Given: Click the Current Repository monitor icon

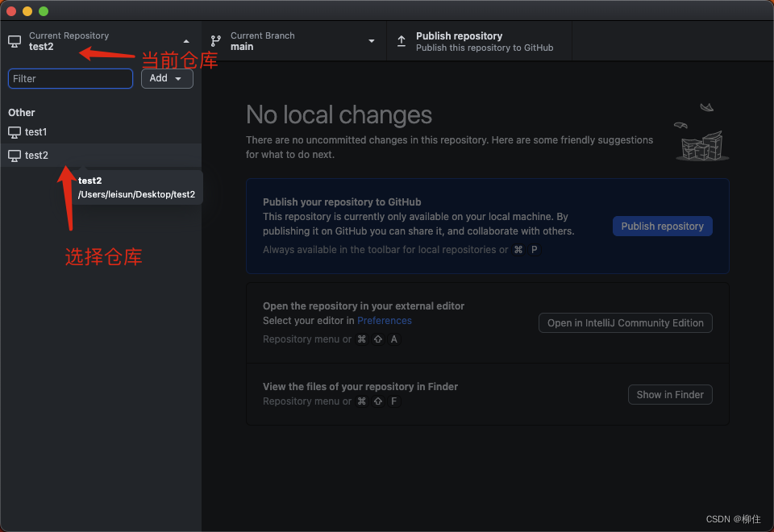Looking at the screenshot, I should pos(15,41).
